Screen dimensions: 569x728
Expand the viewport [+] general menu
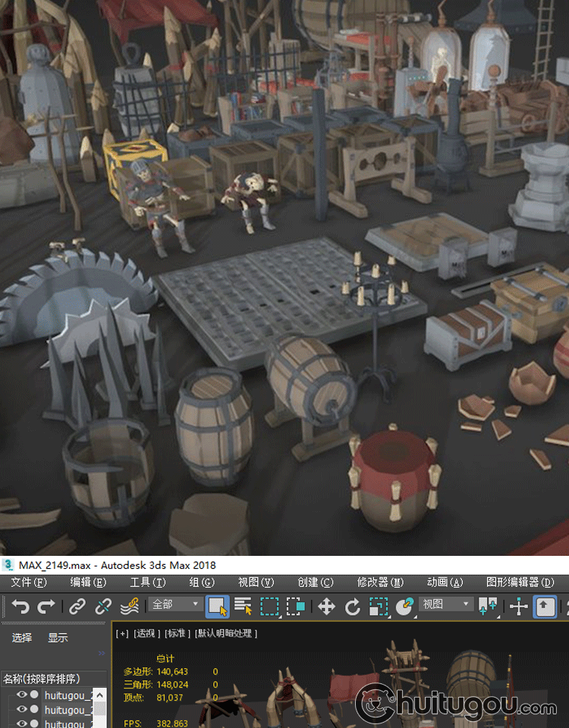121,633
